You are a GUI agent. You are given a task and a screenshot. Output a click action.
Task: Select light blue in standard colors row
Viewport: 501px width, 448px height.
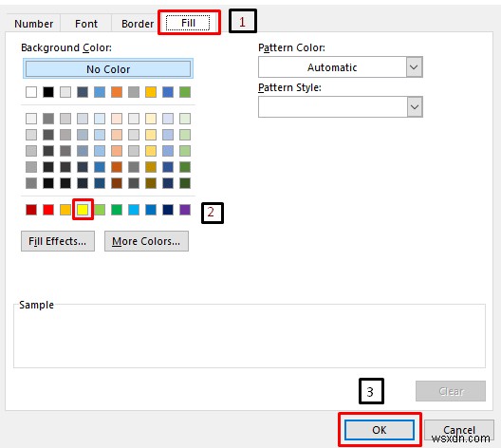click(x=134, y=210)
